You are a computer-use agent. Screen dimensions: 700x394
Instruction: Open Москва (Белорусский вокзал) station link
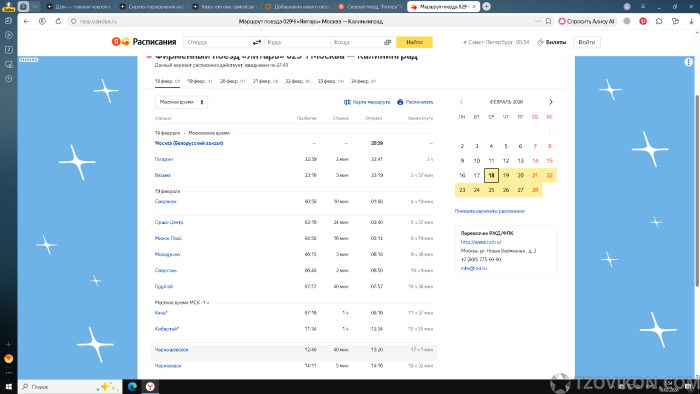point(189,143)
